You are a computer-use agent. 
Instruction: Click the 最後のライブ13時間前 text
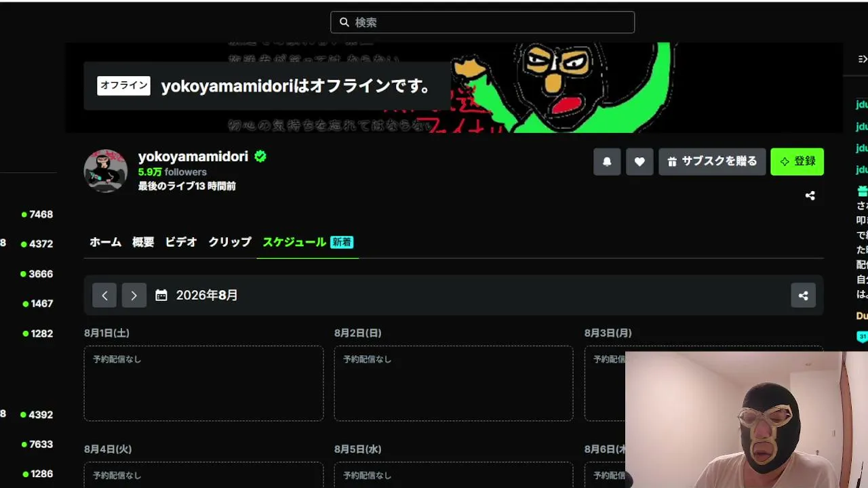click(187, 186)
